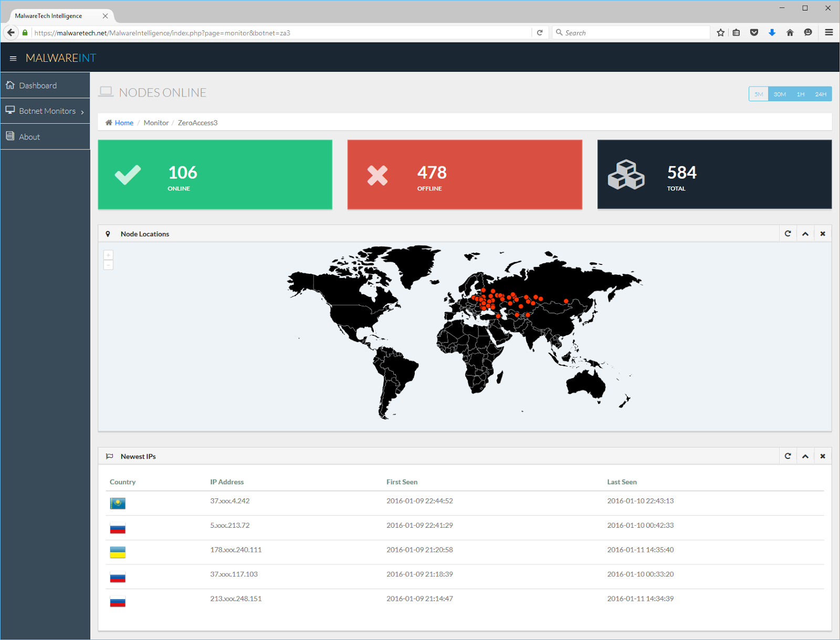Refresh the Newest IPs panel
Image resolution: width=840 pixels, height=640 pixels.
(x=787, y=456)
